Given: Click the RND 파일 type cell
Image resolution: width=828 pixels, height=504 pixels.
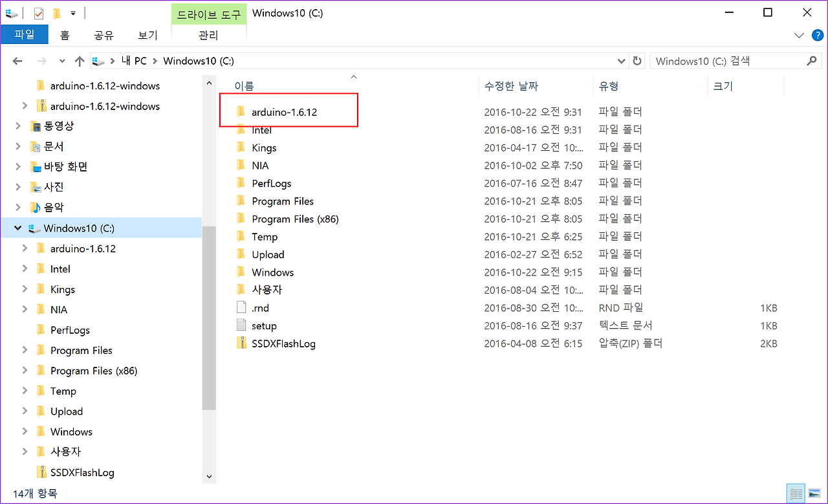Looking at the screenshot, I should 621,308.
